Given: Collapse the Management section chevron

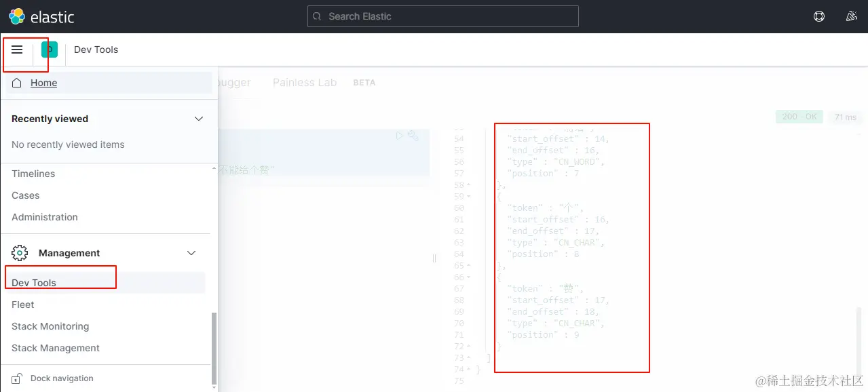Looking at the screenshot, I should [191, 253].
